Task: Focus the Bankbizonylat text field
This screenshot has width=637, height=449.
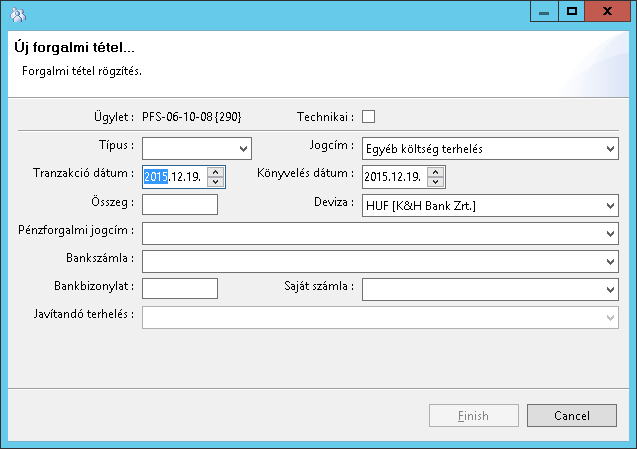Action: tap(180, 289)
